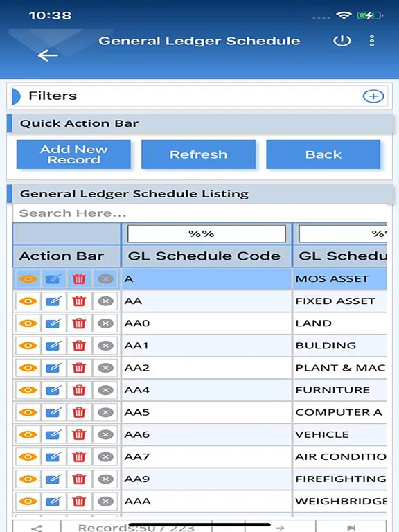Select code cell AA9
399x532 pixels.
pyautogui.click(x=206, y=479)
